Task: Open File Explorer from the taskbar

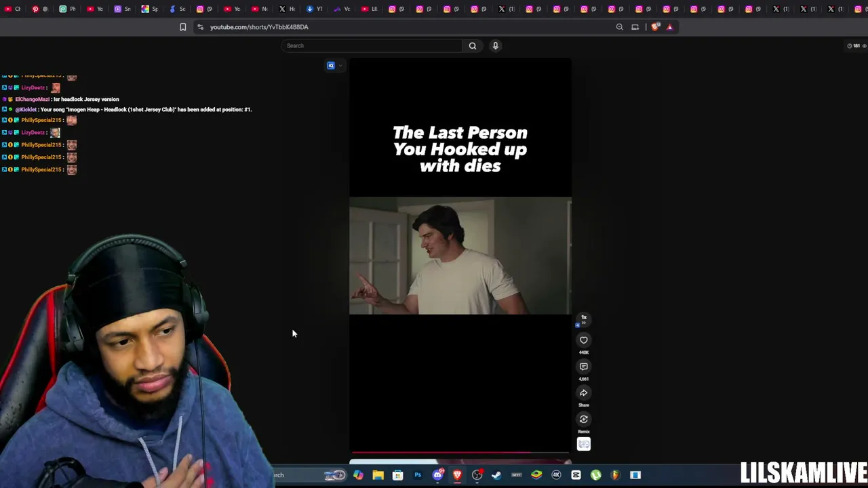Action: (378, 475)
